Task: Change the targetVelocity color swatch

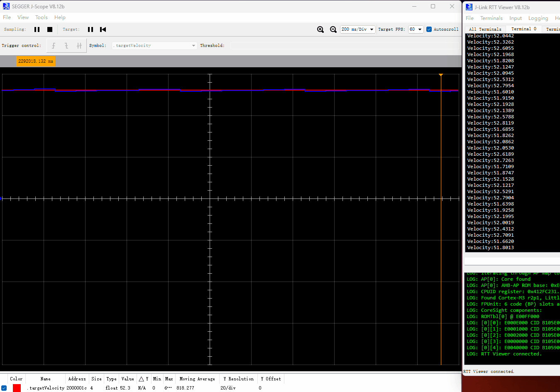Action: click(16, 387)
